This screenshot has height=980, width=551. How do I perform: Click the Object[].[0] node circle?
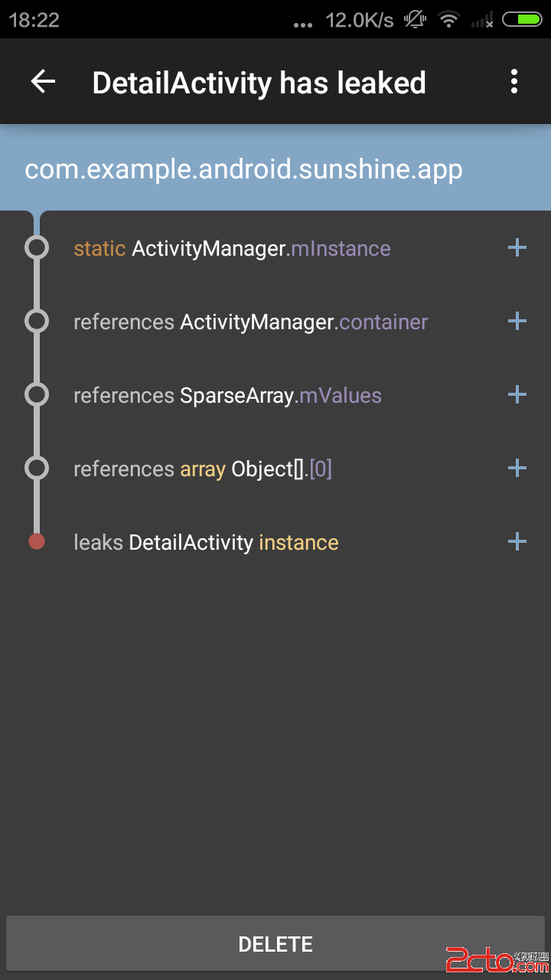37,468
